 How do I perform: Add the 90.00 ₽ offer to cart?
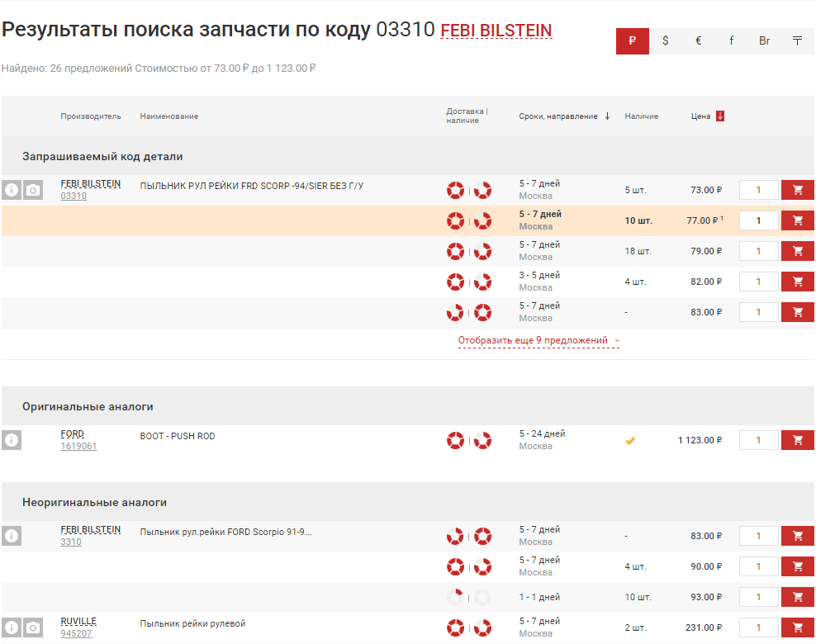coord(797,566)
